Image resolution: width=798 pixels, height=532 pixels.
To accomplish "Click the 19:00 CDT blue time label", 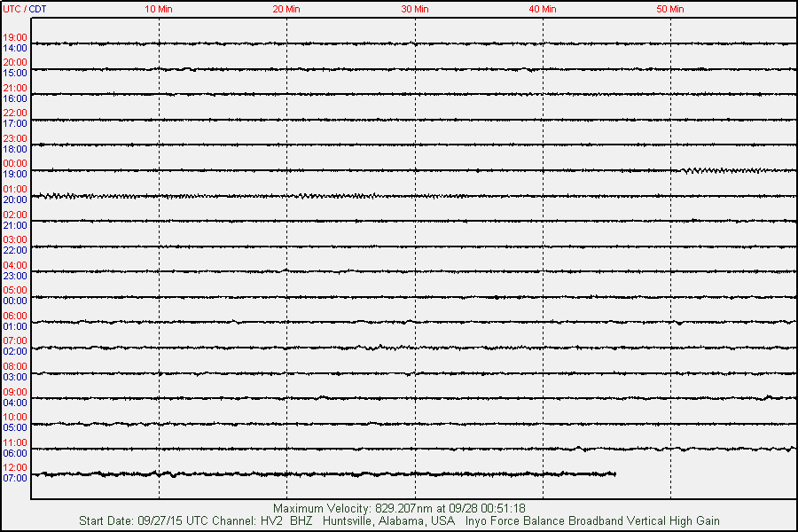I will (x=15, y=174).
